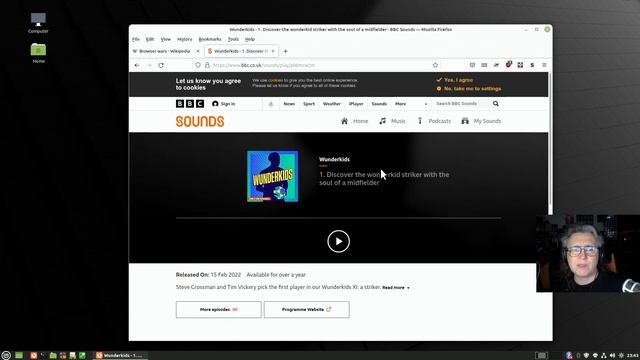640x360 pixels.
Task: Go to BBC News
Action: 289,104
